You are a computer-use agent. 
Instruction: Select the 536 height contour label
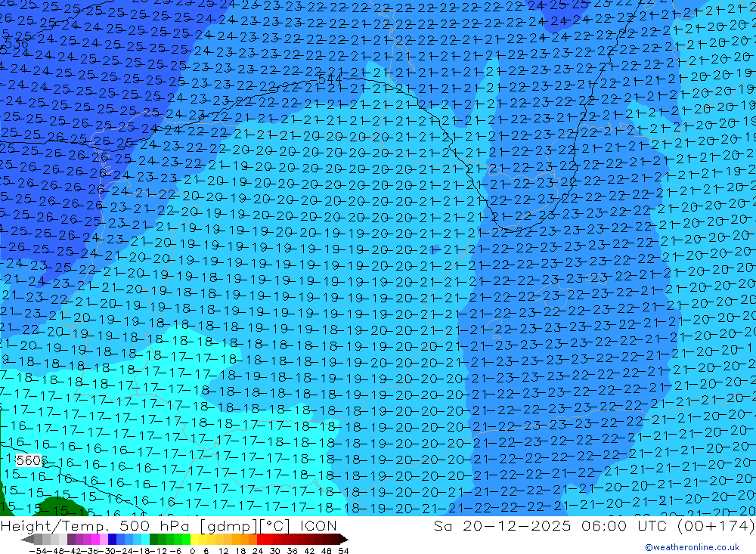click(x=17, y=44)
